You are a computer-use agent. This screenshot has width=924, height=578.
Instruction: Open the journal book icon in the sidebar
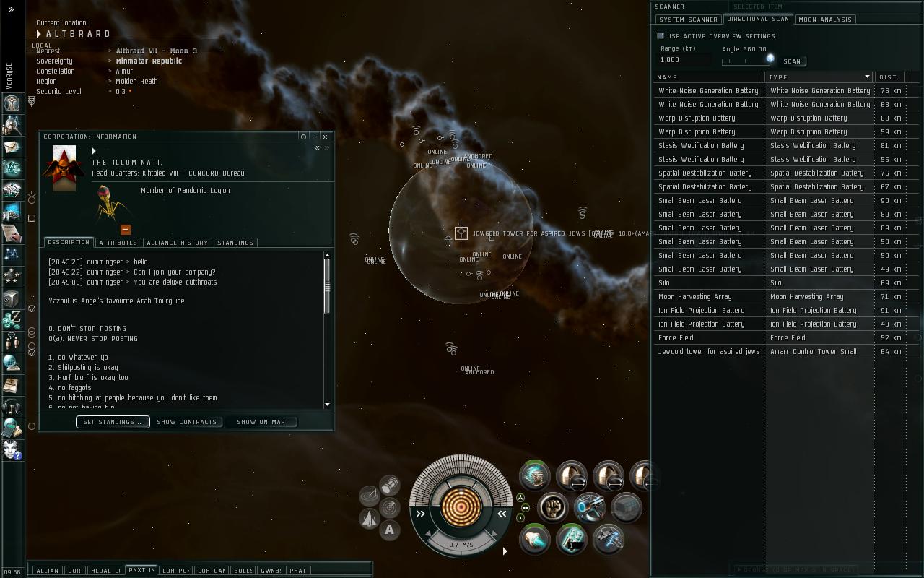click(12, 385)
